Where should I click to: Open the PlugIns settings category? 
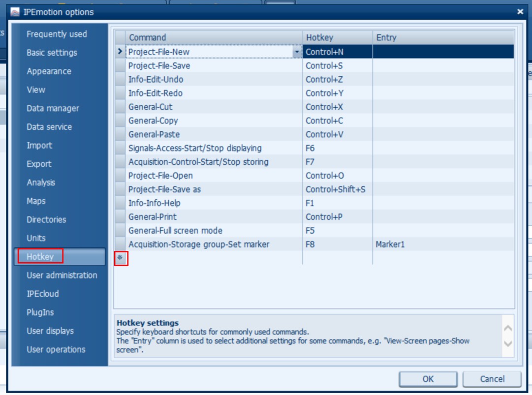point(40,312)
